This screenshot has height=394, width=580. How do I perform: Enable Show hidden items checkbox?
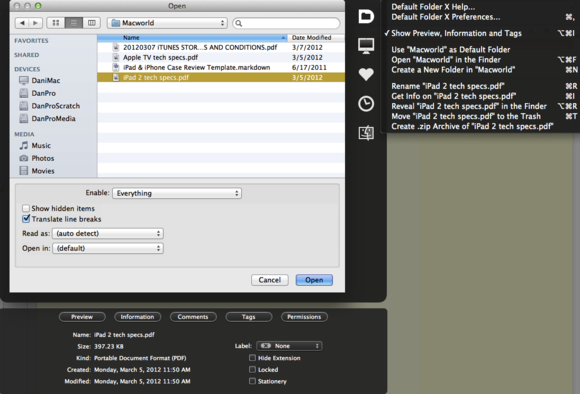pos(26,208)
